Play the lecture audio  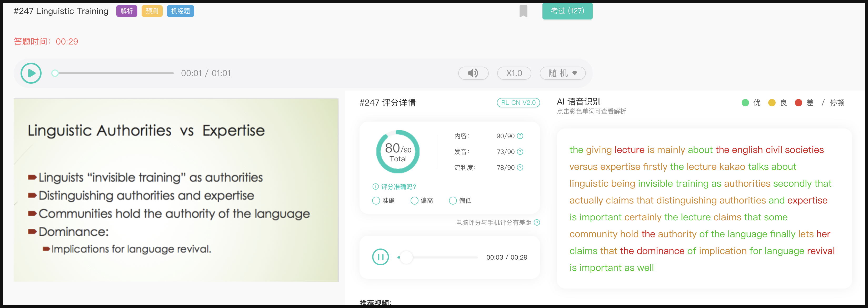[31, 73]
